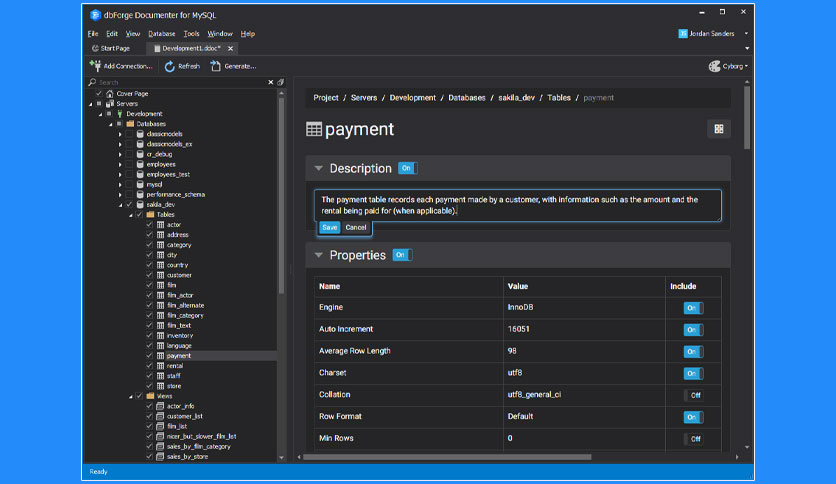Screen dimensions: 836x484
Task: Open the document tabs list dropdown arrow
Action: [746, 49]
